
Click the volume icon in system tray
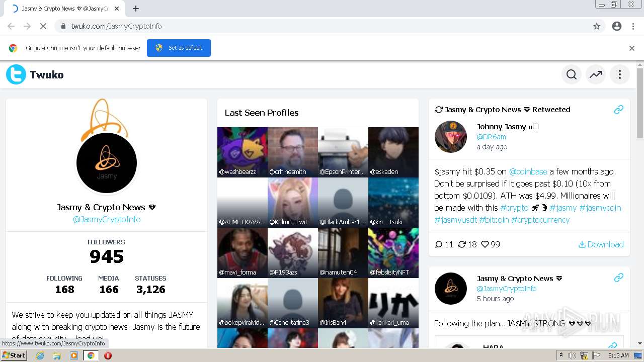pos(572,355)
